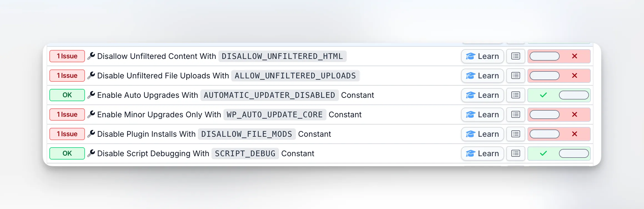Click the 1 Issue badge beside Enable Minor Upgrades Only
This screenshot has height=209, width=644.
tap(67, 115)
